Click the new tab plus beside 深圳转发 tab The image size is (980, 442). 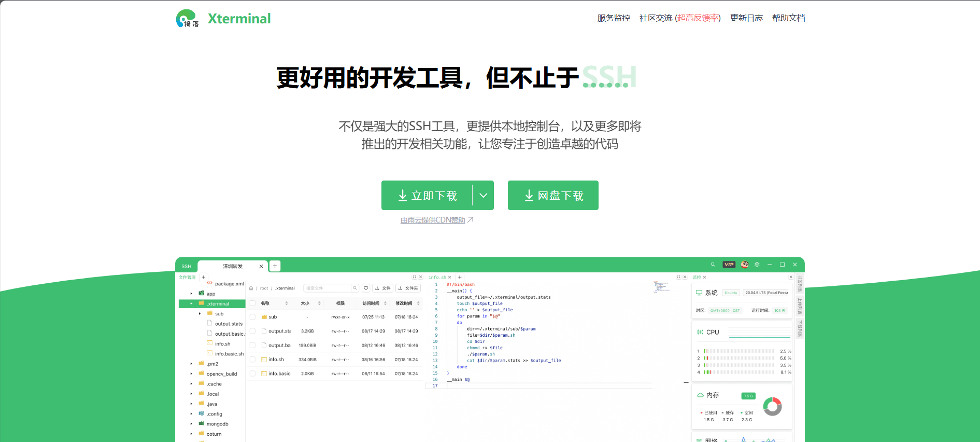pos(275,266)
